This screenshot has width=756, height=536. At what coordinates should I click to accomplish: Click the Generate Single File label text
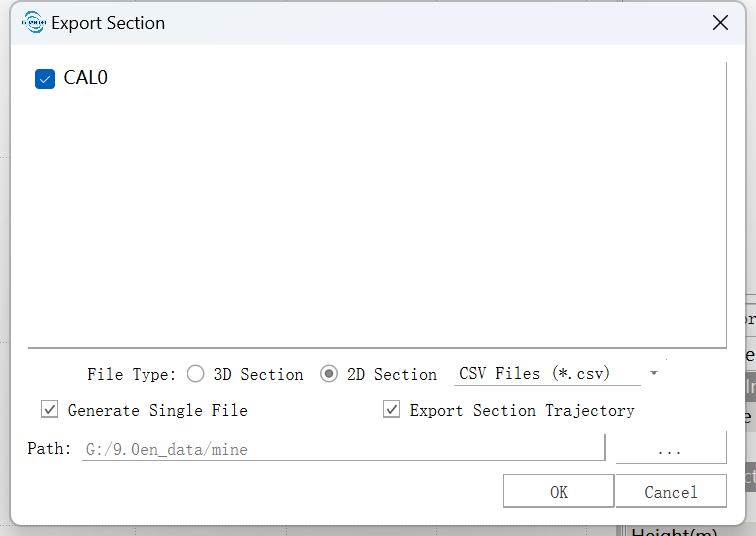click(158, 410)
